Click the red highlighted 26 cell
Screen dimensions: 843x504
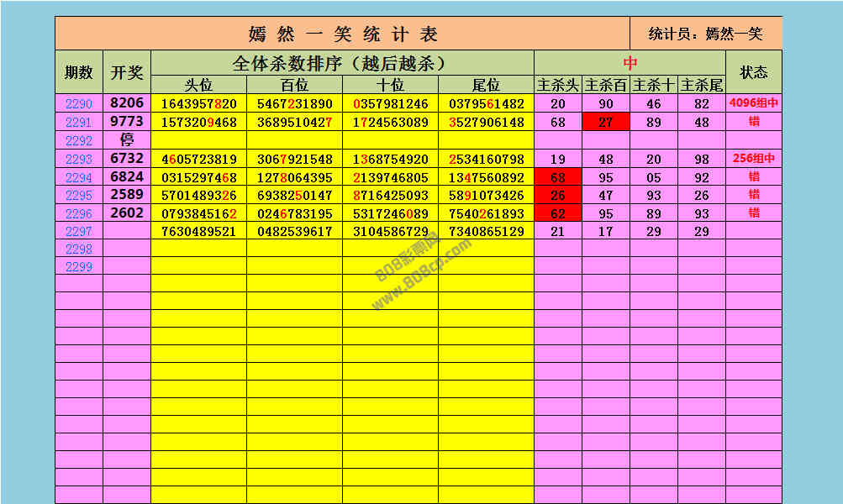pos(557,195)
